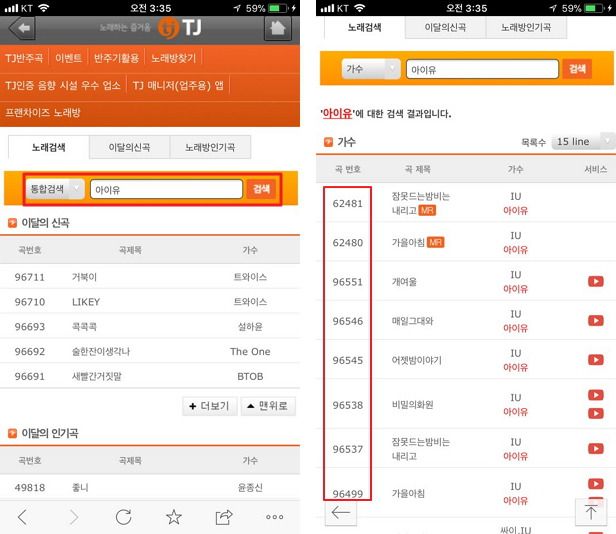The height and width of the screenshot is (534, 616).
Task: Open 반주기활용 menu item
Action: point(116,58)
